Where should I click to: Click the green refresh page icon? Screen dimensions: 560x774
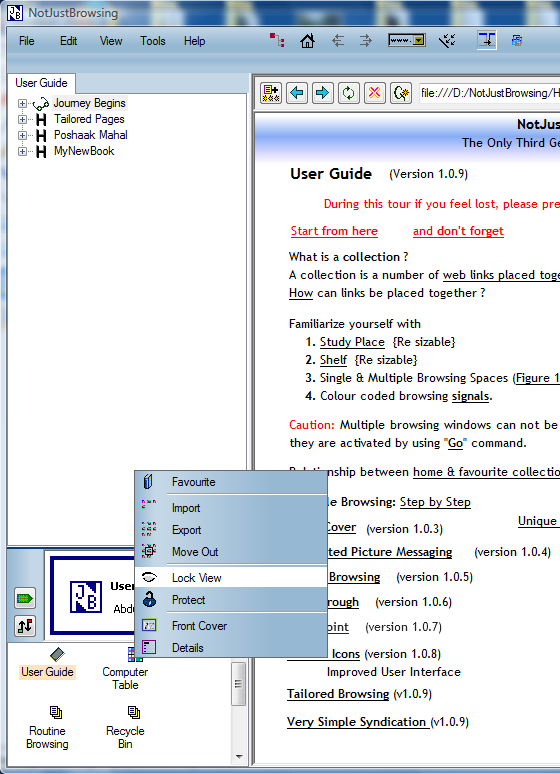point(349,93)
